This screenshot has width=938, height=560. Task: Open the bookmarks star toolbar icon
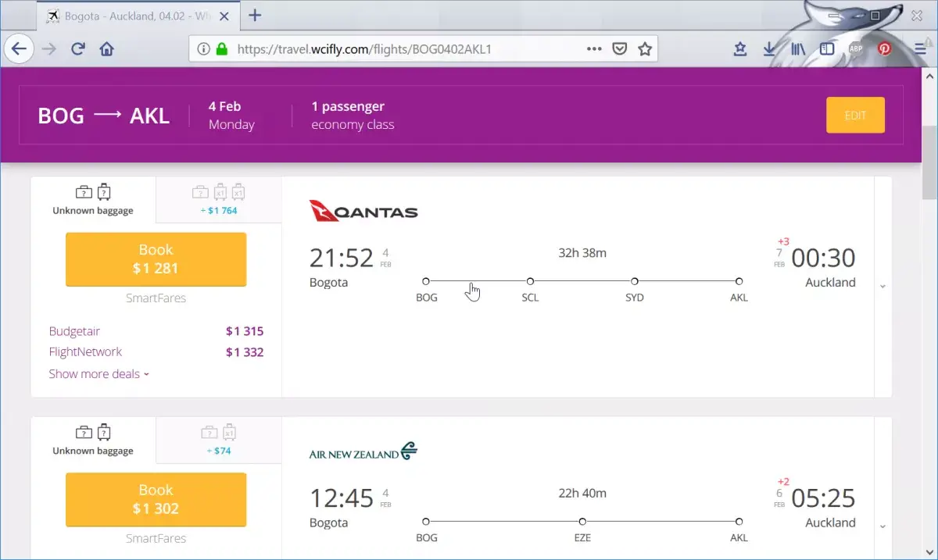coord(740,49)
